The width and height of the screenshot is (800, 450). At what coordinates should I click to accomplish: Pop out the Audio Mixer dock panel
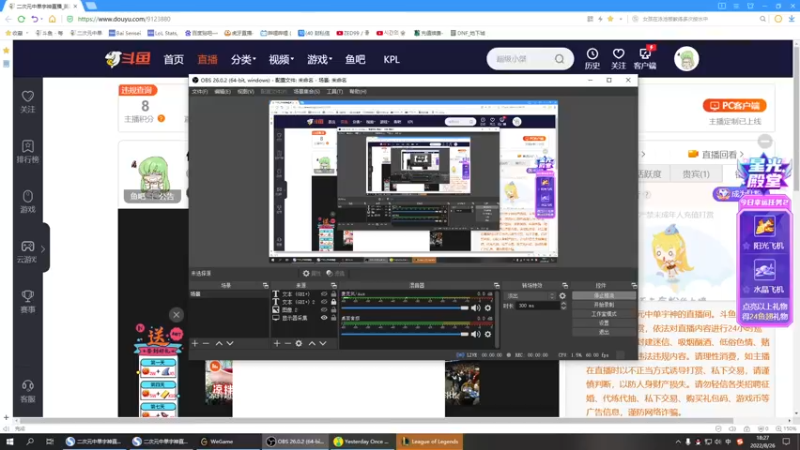pos(496,285)
